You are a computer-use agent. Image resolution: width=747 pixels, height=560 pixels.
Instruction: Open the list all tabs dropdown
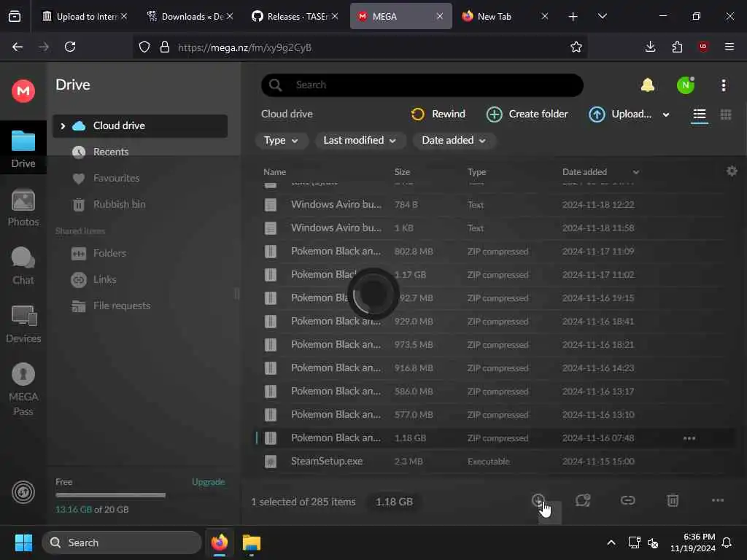pyautogui.click(x=602, y=17)
